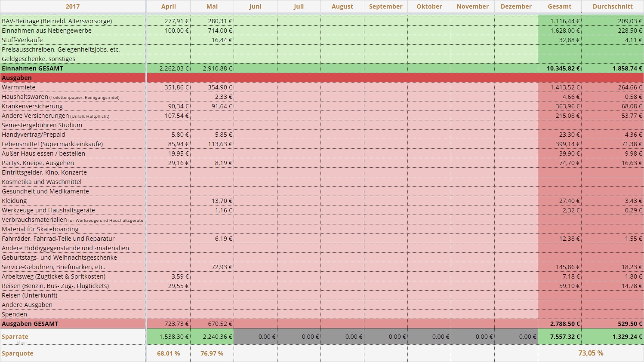Select the BAV-Beiträge row label
The image size is (644, 362).
[x=57, y=21]
